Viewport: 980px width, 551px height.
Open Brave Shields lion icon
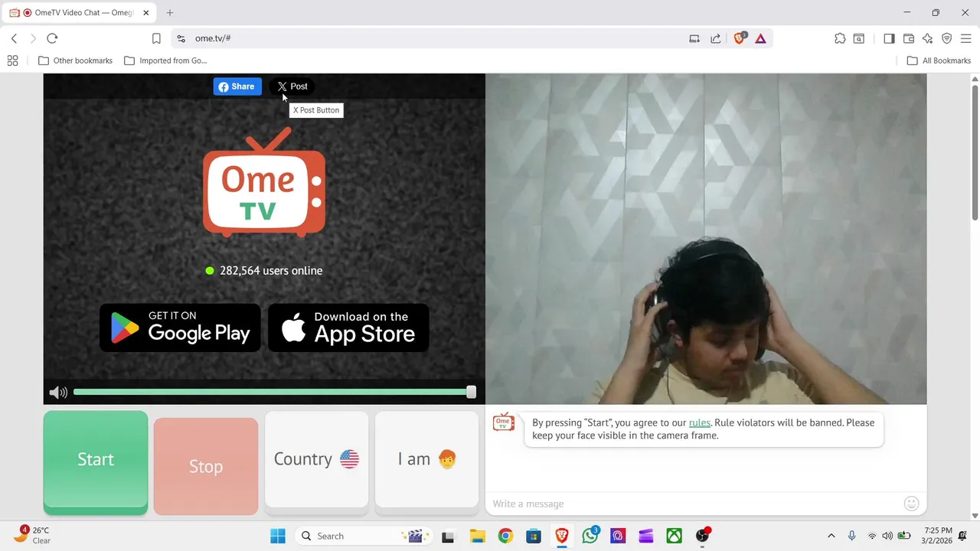click(x=740, y=38)
